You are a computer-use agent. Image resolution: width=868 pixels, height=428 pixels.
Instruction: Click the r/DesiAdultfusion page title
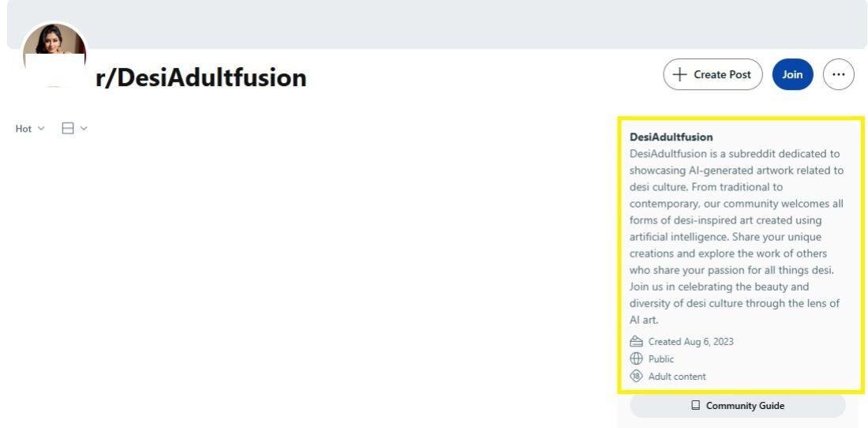click(200, 77)
